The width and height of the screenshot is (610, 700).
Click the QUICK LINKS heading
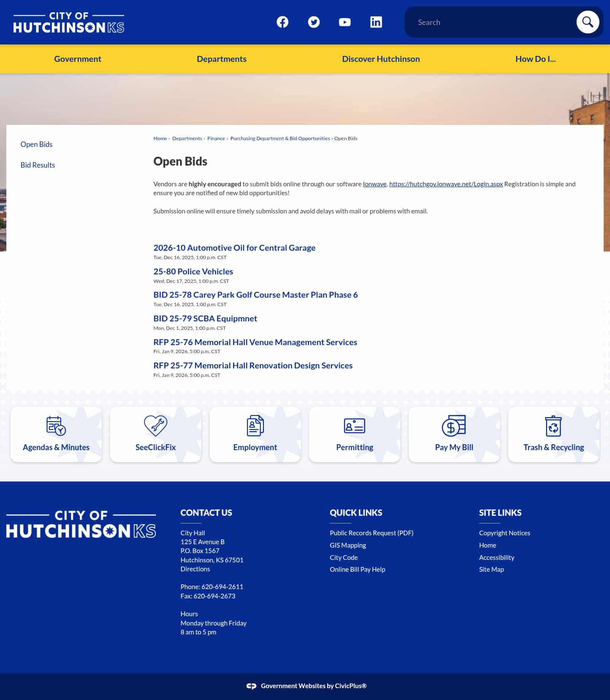coord(356,513)
